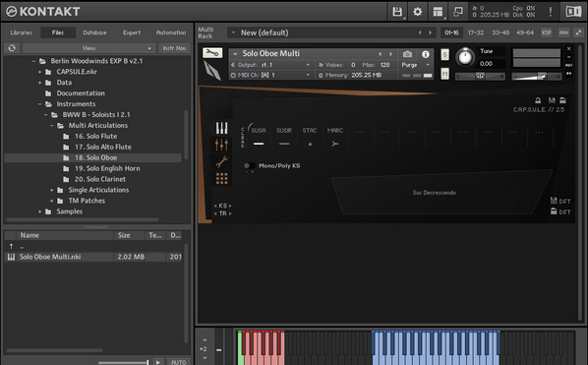Open the orange wrench settings page
The width and height of the screenshot is (588, 365).
tap(221, 161)
